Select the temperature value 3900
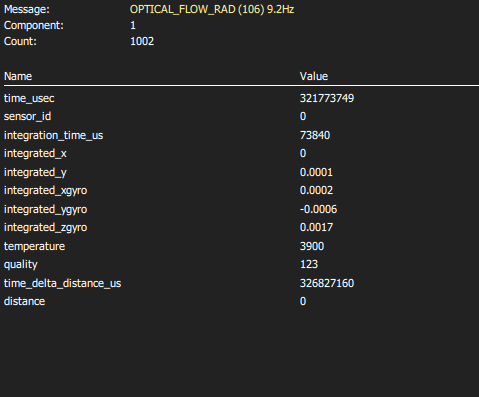This screenshot has height=397, width=479. 312,246
